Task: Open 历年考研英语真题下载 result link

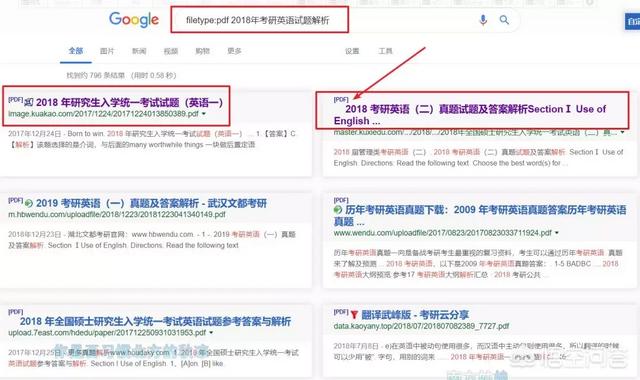Action: (x=480, y=216)
